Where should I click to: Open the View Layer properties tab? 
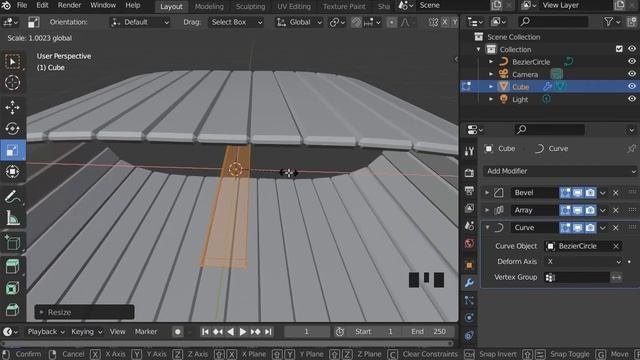pyautogui.click(x=469, y=208)
